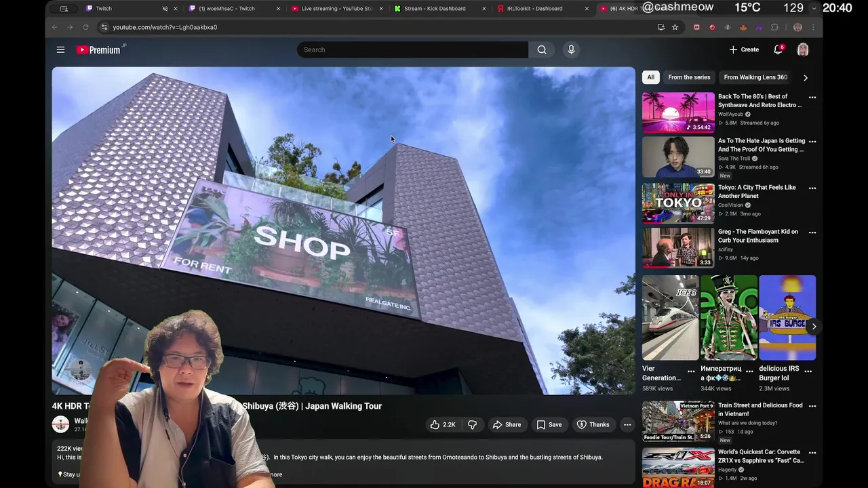Click the Share button

507,424
